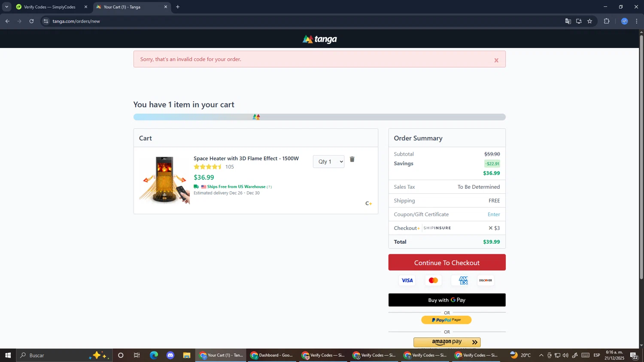This screenshot has height=362, width=644.
Task: Launch Microsoft Edge from the taskbar
Action: point(154,356)
